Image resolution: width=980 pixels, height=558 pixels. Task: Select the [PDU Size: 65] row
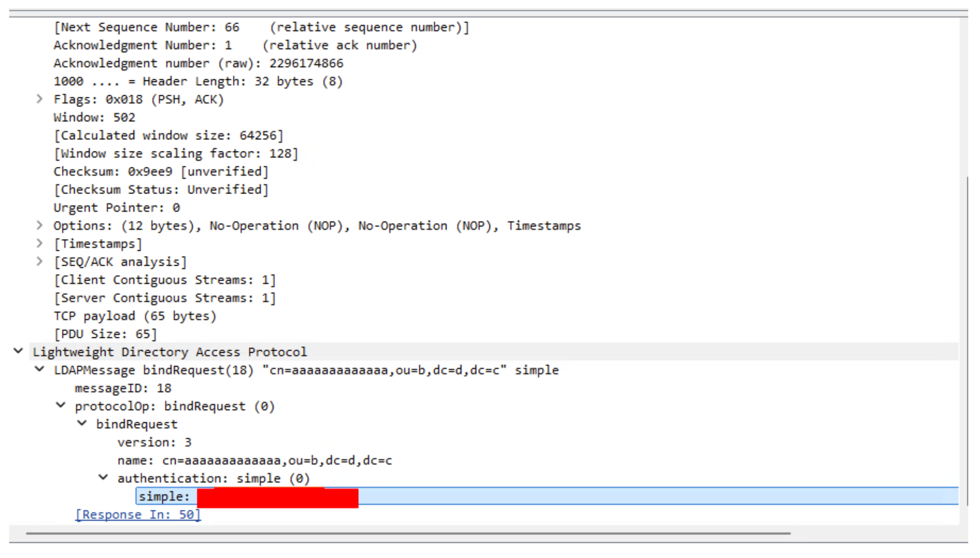[x=105, y=334]
